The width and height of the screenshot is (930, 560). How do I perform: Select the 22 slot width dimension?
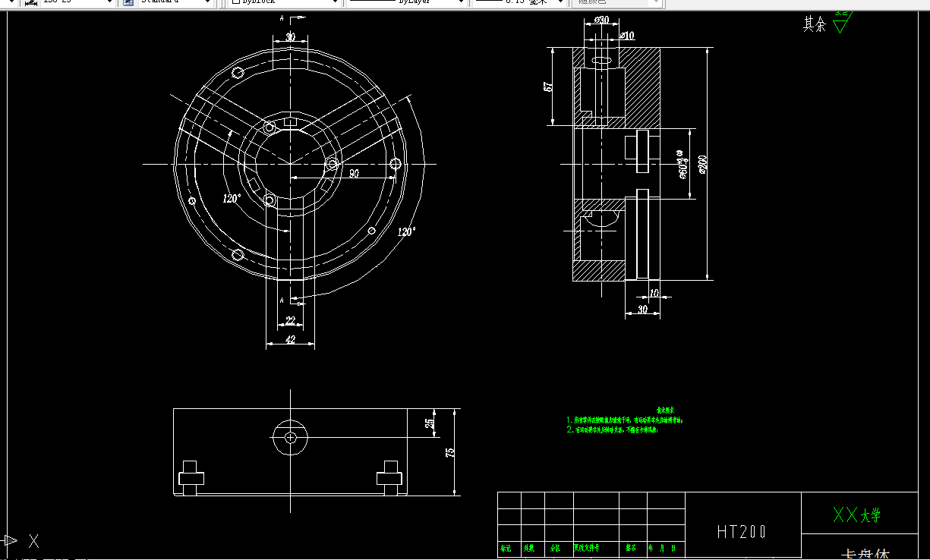290,322
